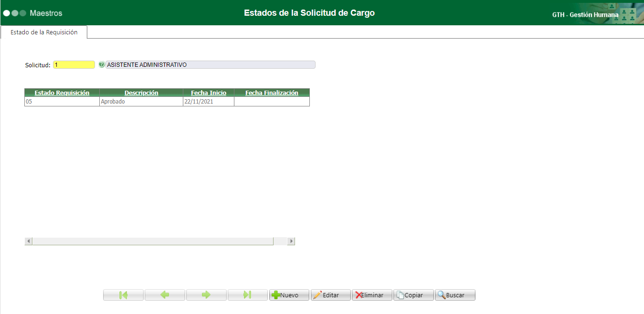Open the lookup help icon beside Solicitud

tap(101, 64)
